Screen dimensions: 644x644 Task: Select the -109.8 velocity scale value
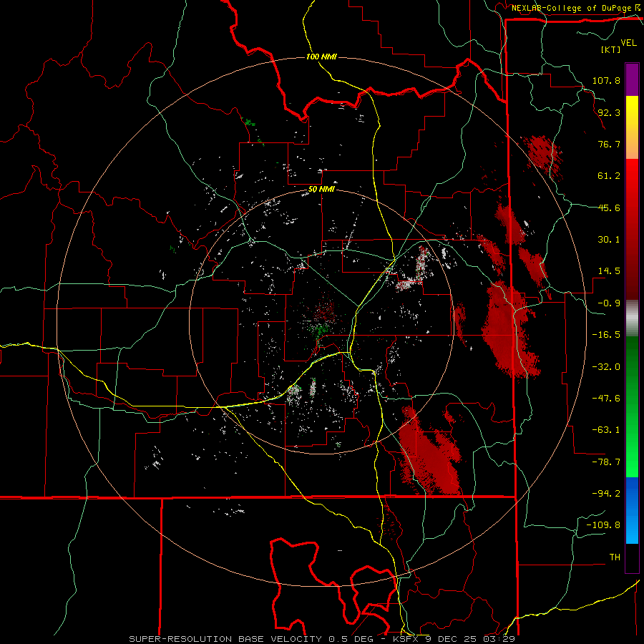click(x=603, y=525)
